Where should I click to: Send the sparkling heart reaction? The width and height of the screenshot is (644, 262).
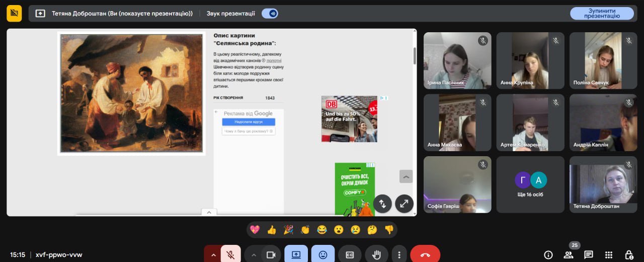point(255,230)
